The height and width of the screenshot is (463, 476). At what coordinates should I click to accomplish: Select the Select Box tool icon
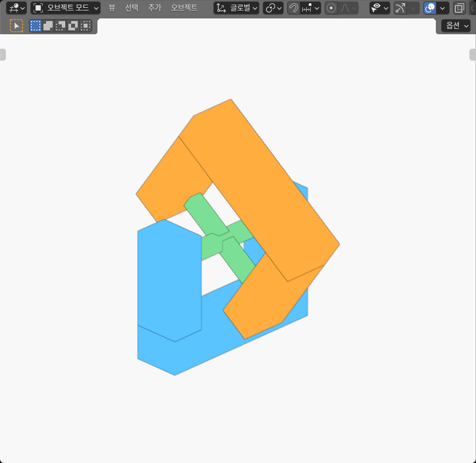(16, 26)
